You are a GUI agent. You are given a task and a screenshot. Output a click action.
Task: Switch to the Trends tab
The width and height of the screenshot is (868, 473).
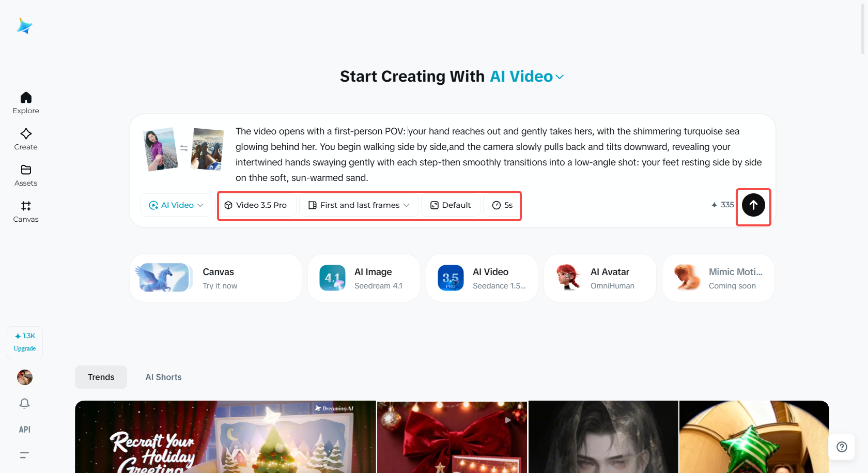point(101,377)
